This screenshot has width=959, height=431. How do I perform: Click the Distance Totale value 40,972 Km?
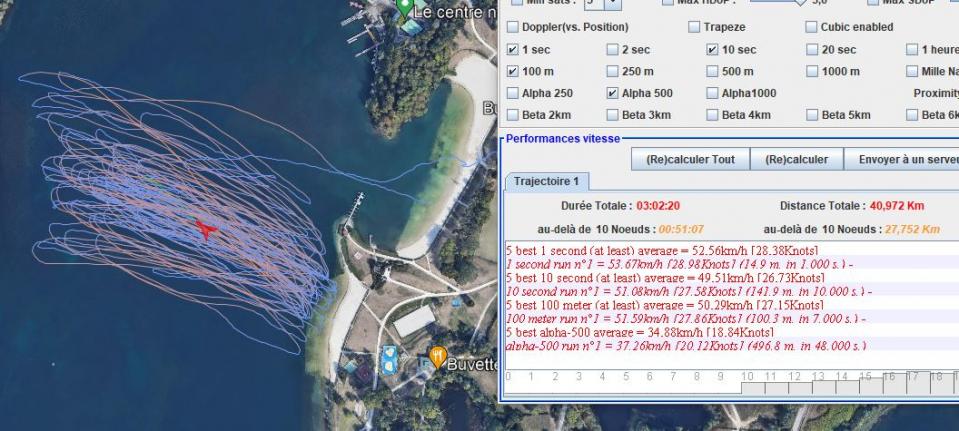[x=897, y=206]
